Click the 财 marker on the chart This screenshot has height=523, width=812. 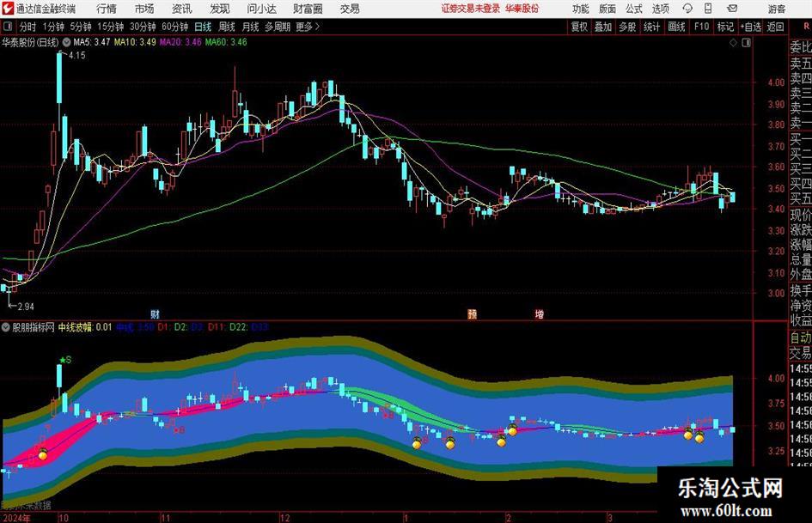pyautogui.click(x=155, y=313)
